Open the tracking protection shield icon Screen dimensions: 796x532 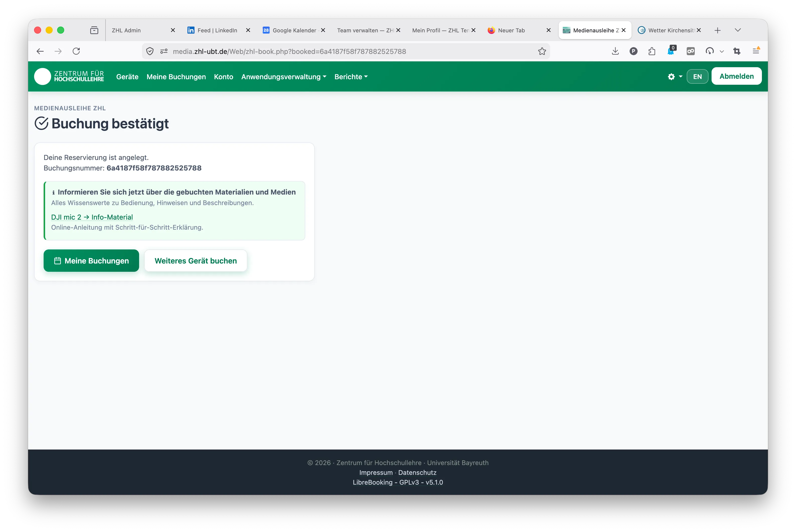point(150,51)
